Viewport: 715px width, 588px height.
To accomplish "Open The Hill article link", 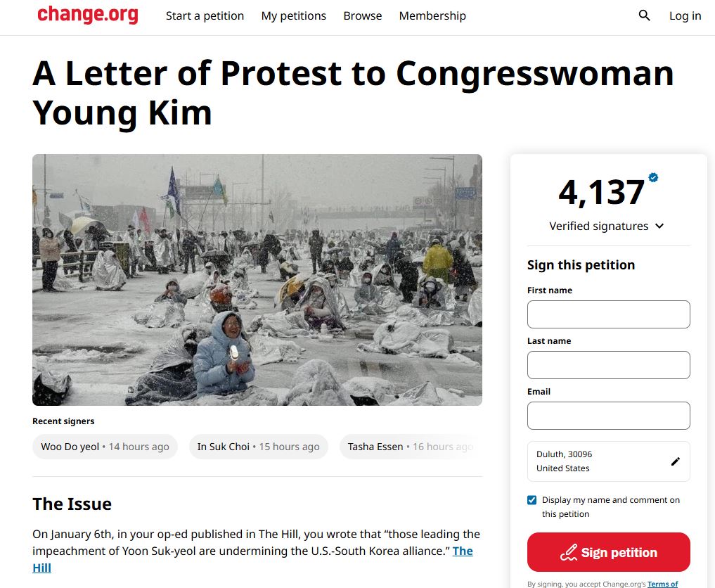I will tap(462, 551).
